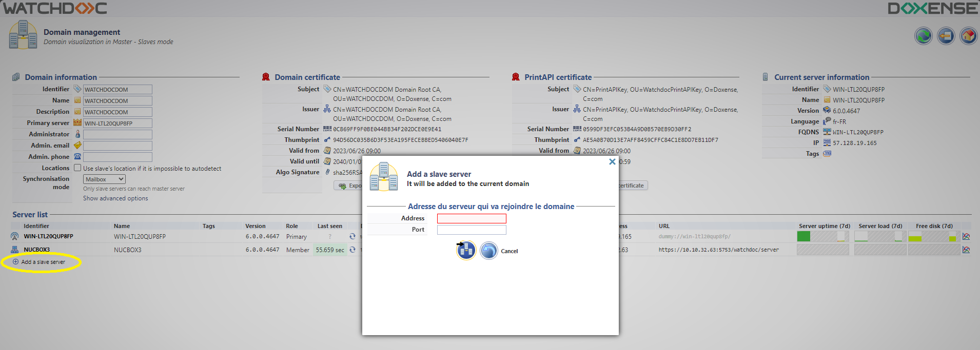
Task: Click the server load bar for WIN-LTL20QUP8FP
Action: [x=880, y=236]
